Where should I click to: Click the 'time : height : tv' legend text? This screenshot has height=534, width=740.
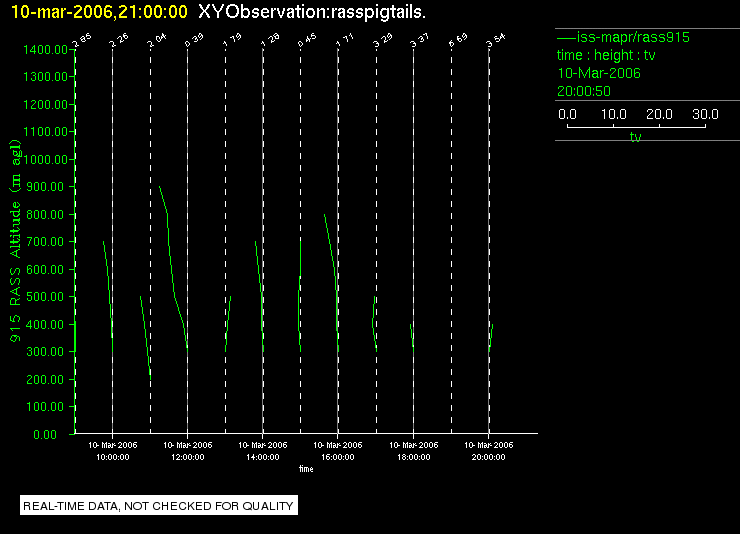(x=606, y=55)
